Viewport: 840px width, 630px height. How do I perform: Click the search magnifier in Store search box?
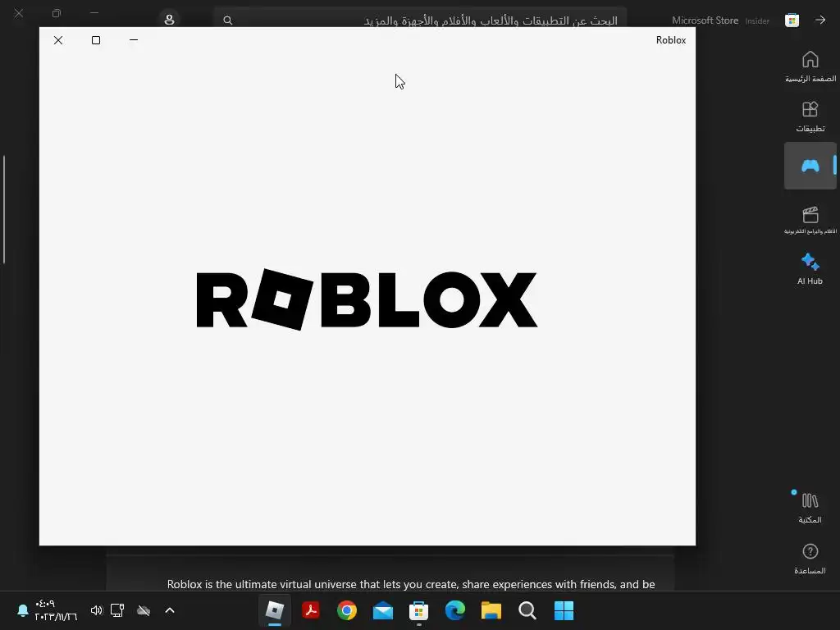[x=228, y=21]
